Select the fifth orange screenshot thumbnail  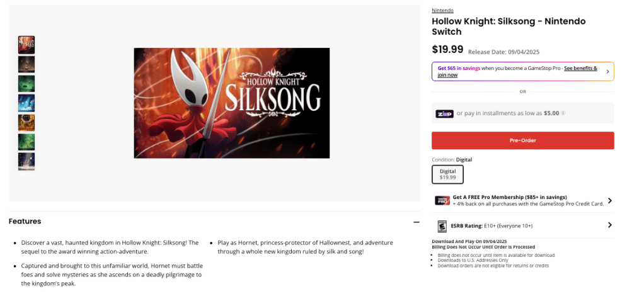click(x=26, y=123)
